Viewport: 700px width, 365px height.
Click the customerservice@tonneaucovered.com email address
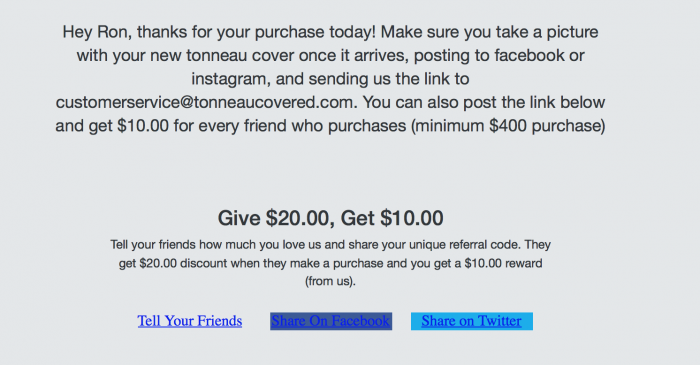pos(204,102)
